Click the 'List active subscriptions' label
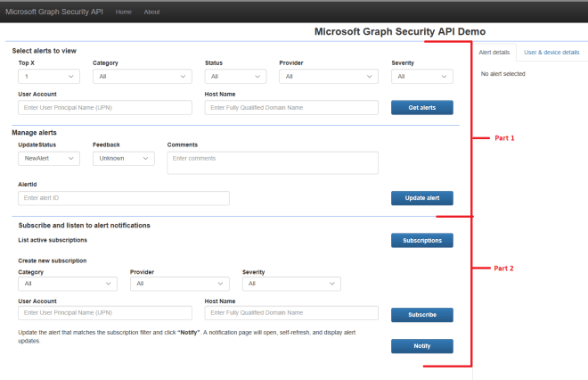This screenshot has width=588, height=380. coord(53,240)
